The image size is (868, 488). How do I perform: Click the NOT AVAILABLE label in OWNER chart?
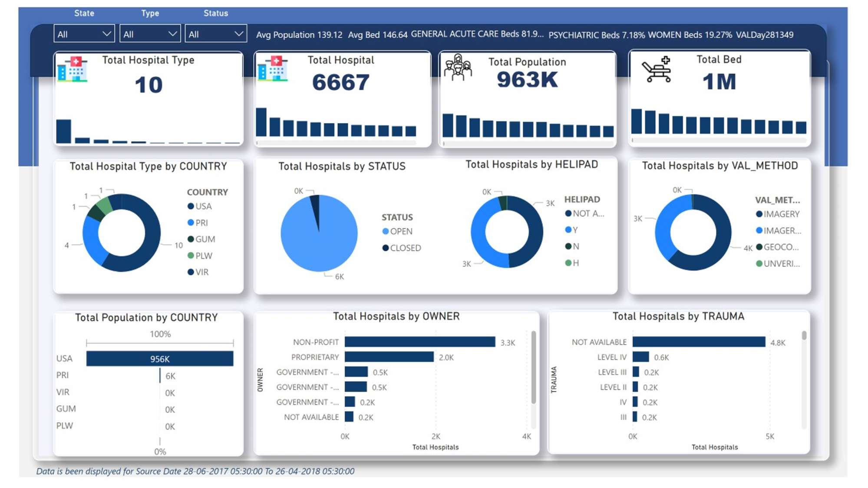(x=311, y=417)
